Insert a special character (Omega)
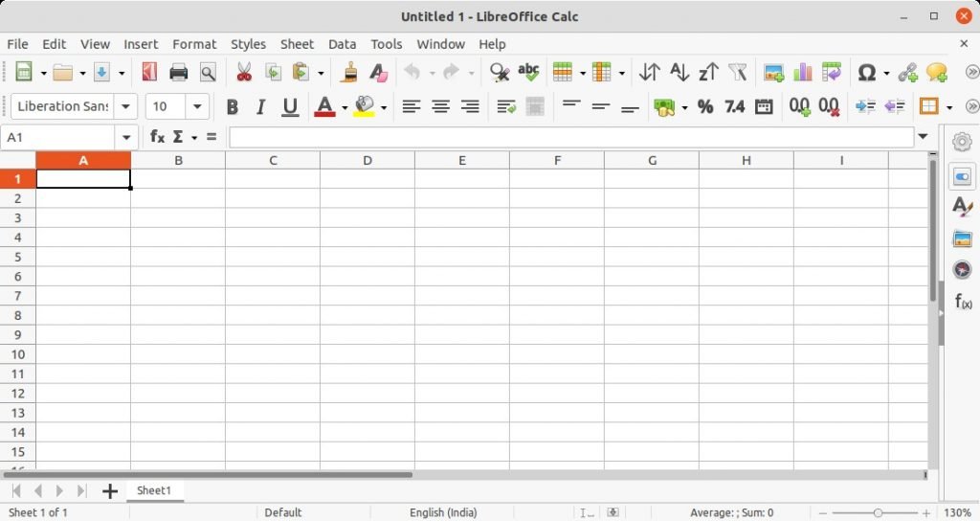The height and width of the screenshot is (521, 980). pos(867,73)
